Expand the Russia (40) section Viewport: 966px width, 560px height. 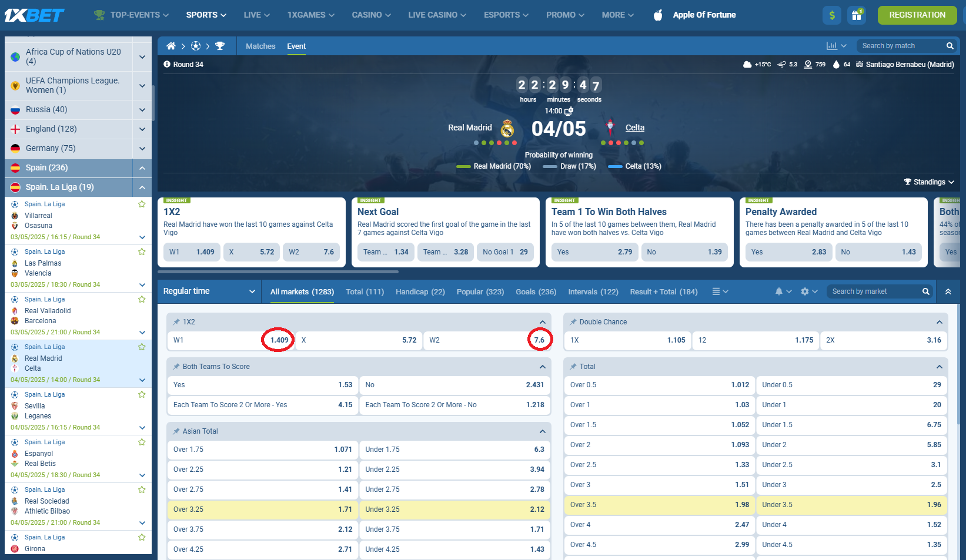[x=142, y=110]
